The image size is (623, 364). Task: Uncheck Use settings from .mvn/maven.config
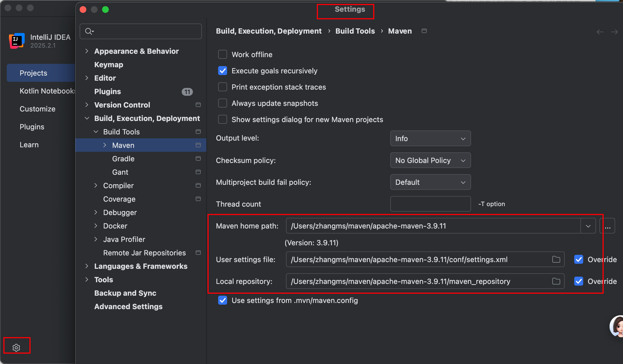223,300
